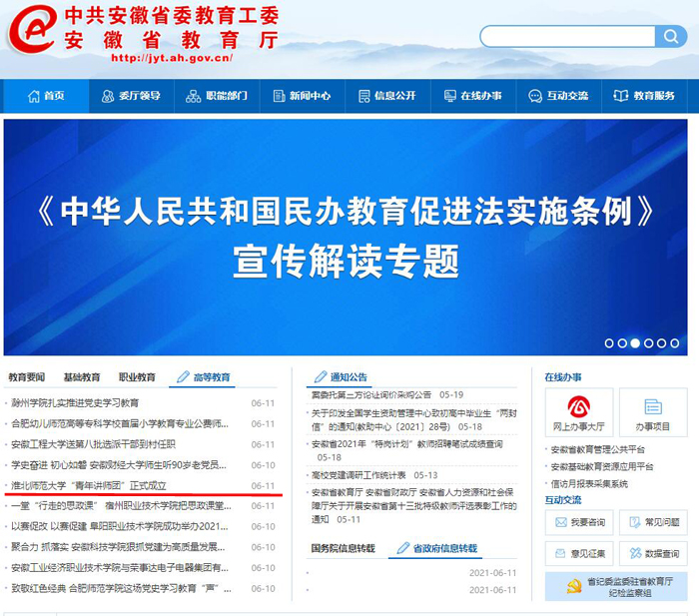Screen dimensions: 699x616
Task: Switch to the 基础教育 tab
Action: [82, 377]
